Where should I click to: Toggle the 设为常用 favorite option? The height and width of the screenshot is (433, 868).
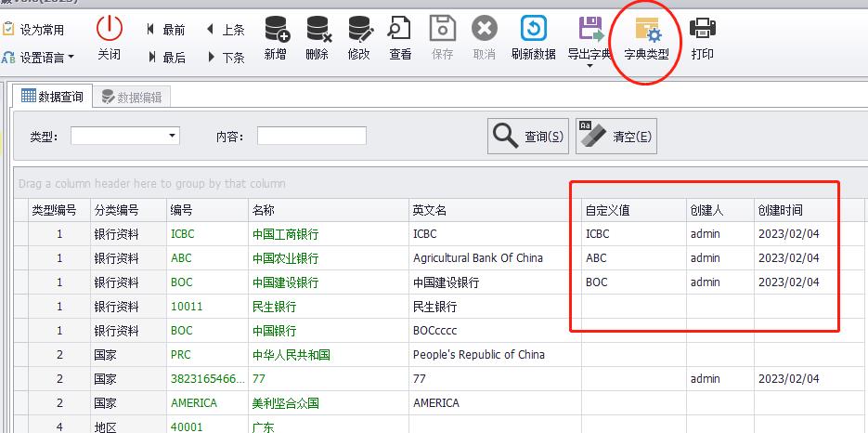(x=34, y=30)
